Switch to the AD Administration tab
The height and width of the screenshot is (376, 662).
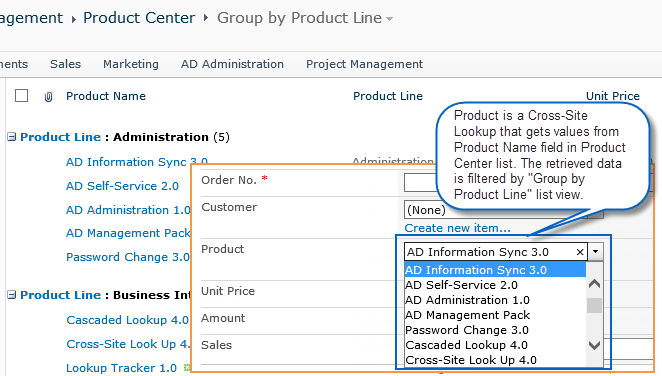232,64
